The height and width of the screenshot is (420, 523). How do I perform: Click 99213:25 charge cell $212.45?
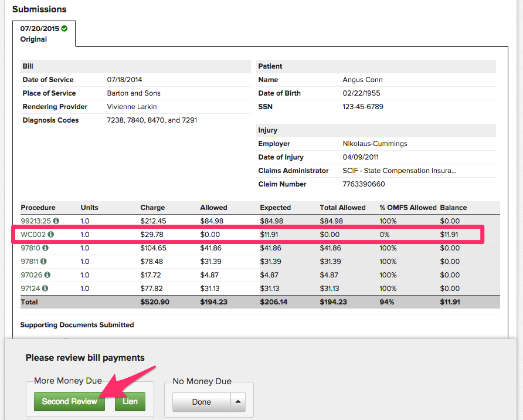pyautogui.click(x=153, y=221)
